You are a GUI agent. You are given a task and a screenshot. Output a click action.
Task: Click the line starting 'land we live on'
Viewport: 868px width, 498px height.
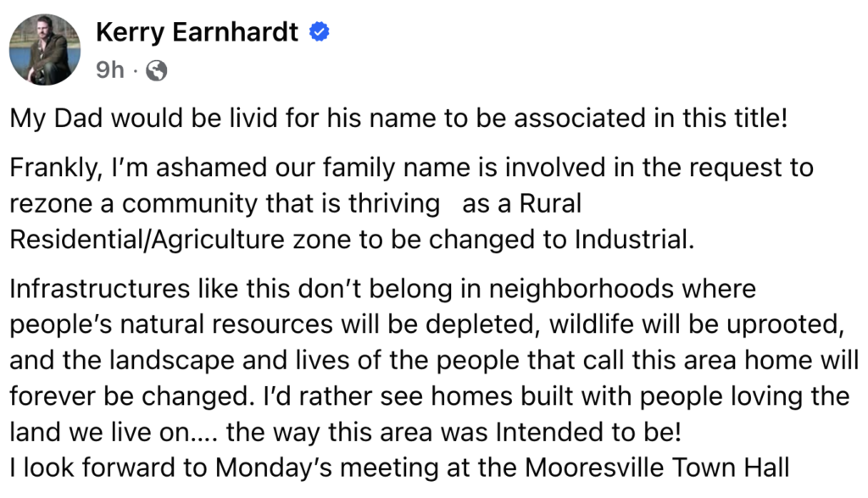point(346,433)
